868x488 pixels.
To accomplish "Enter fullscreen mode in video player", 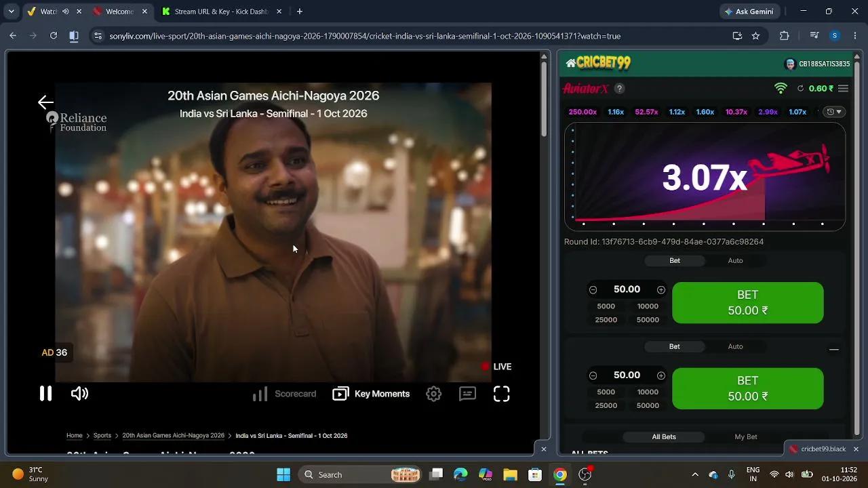I will [501, 394].
